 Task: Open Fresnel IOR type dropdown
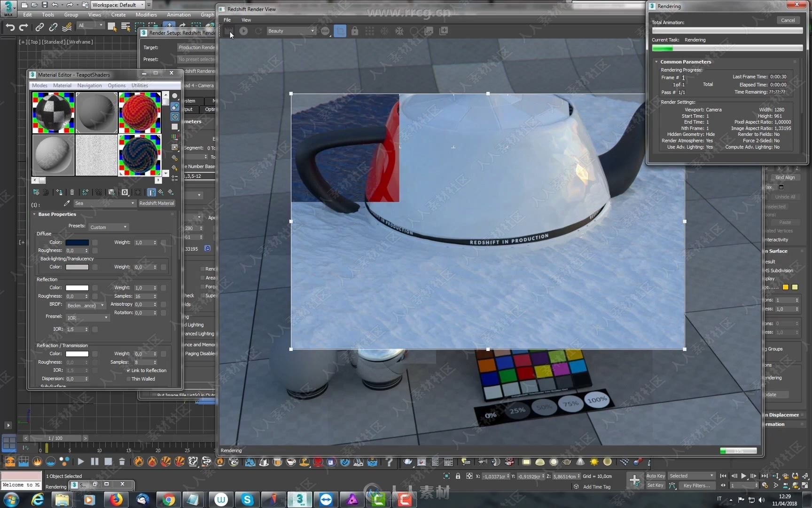coord(87,317)
